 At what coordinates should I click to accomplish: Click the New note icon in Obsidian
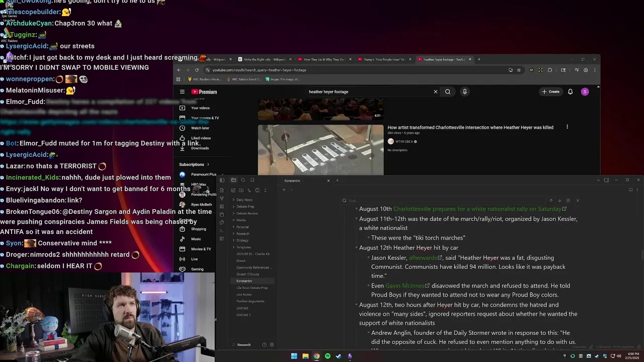233,190
